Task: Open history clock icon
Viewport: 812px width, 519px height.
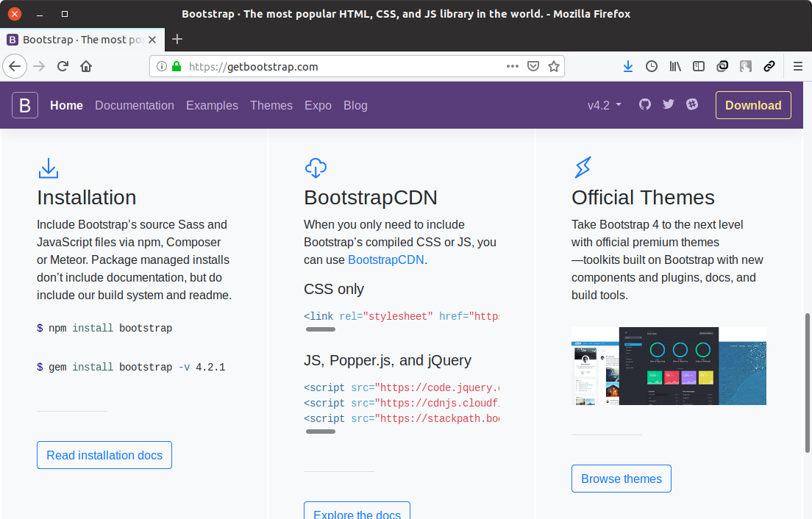Action: pyautogui.click(x=652, y=66)
